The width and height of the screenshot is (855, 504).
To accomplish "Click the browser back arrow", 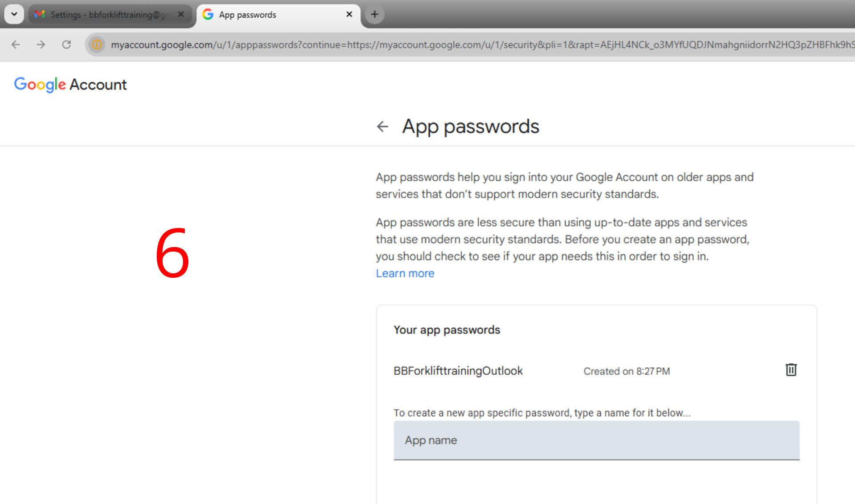I will (16, 45).
